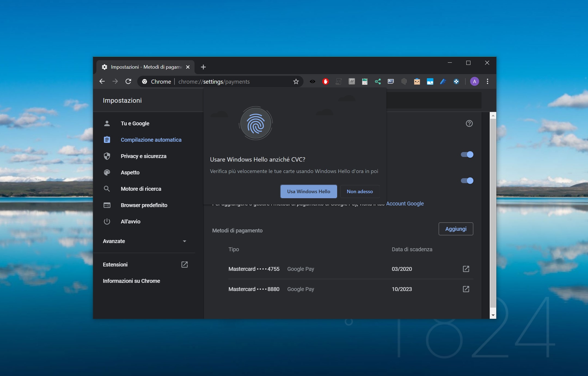This screenshot has width=588, height=376.
Task: Open Chrome's three-dot menu
Action: pos(488,81)
